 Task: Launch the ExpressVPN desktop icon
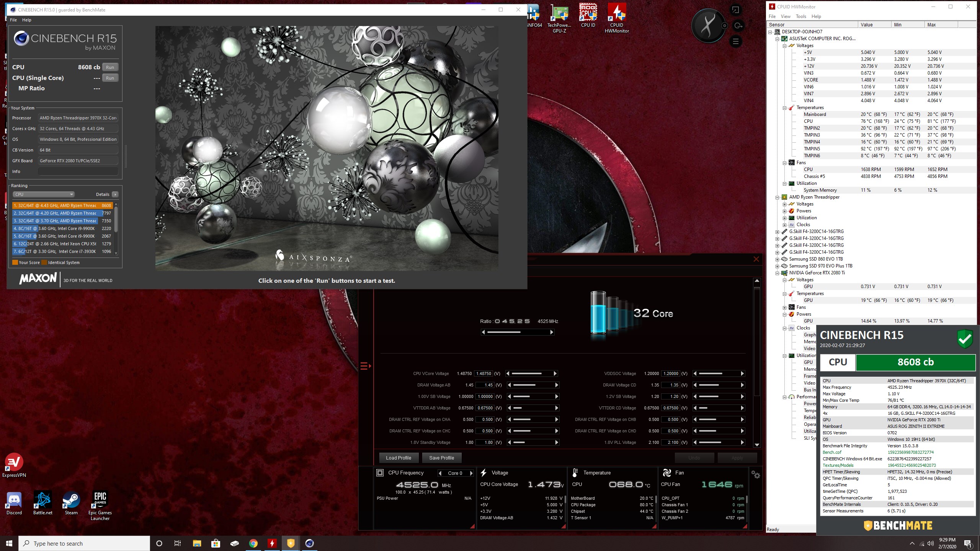(14, 465)
